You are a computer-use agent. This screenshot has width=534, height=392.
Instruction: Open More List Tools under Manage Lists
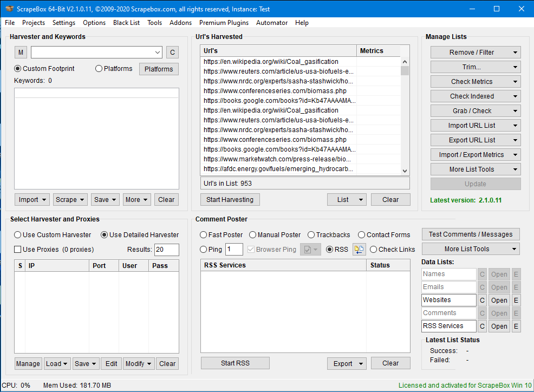point(476,169)
